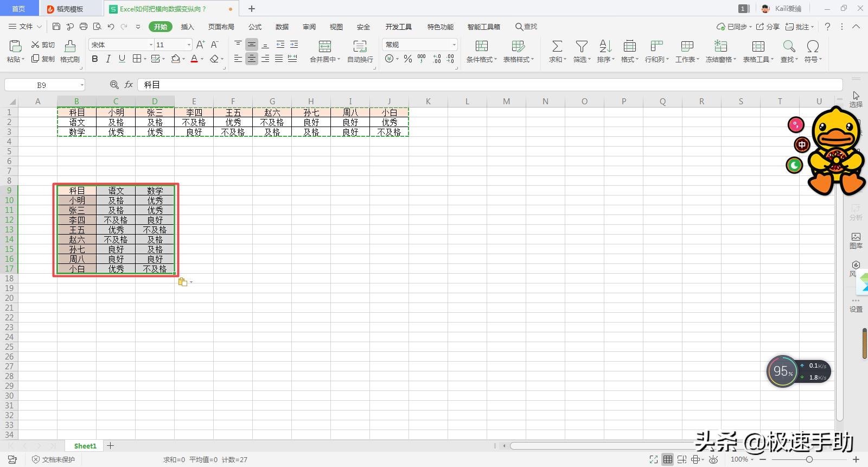Click the Freeze Panes (冻结窗格) icon

click(720, 47)
